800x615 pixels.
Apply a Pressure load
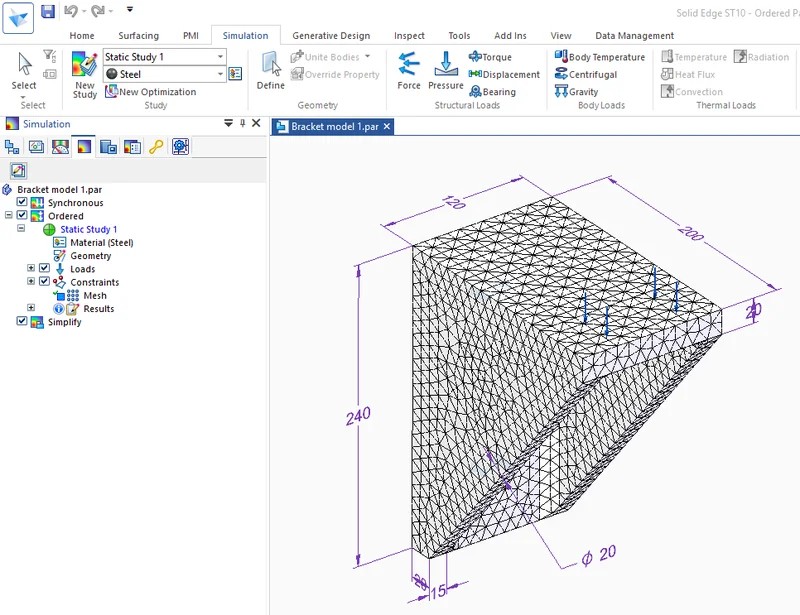pyautogui.click(x=445, y=70)
